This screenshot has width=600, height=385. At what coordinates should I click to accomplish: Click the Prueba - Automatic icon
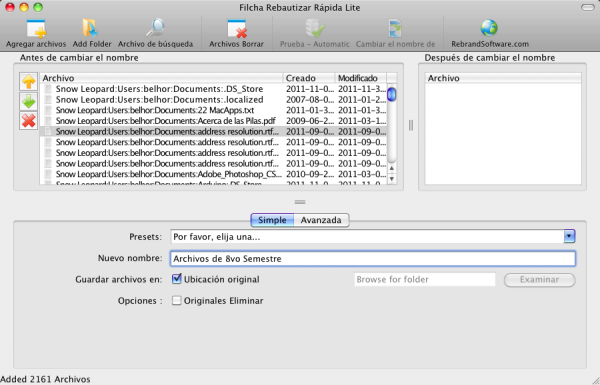pos(315,28)
